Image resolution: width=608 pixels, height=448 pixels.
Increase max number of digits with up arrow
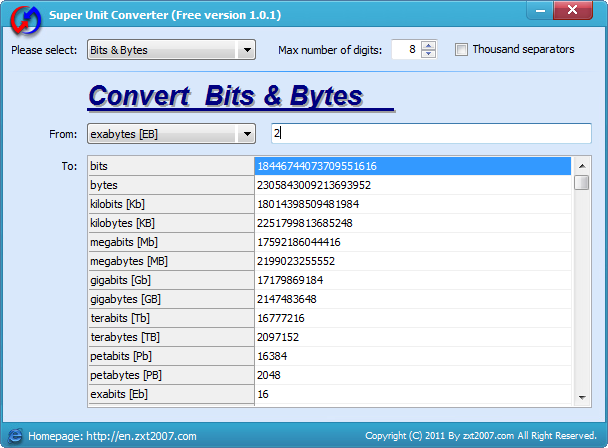(428, 46)
